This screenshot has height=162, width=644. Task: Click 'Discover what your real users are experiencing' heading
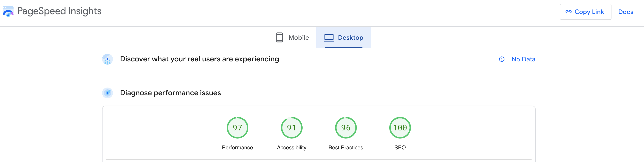[199, 59]
